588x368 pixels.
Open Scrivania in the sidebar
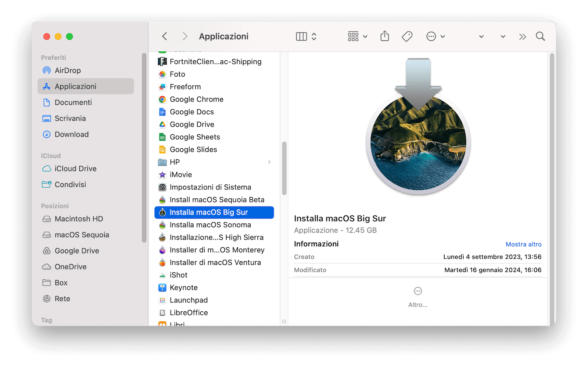click(x=86, y=118)
